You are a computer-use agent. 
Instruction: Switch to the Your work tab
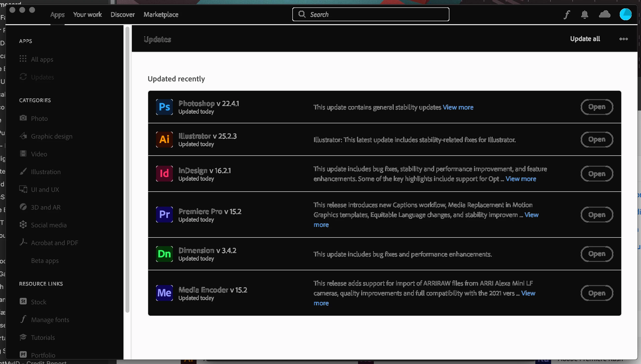87,15
